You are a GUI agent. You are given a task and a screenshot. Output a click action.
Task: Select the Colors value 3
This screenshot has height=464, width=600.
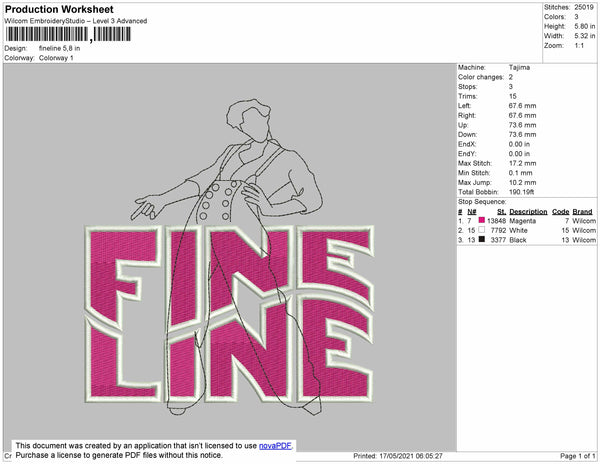point(576,17)
